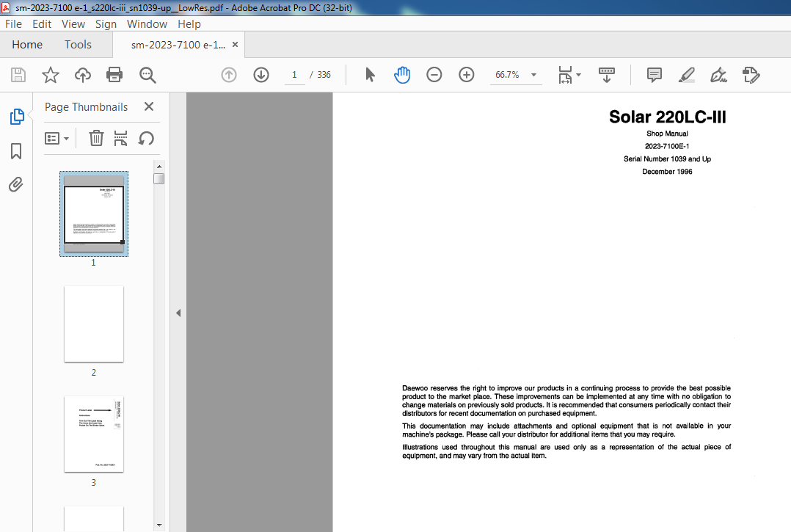Zoom out with the minus button
Screen dimensions: 791x532
(434, 75)
